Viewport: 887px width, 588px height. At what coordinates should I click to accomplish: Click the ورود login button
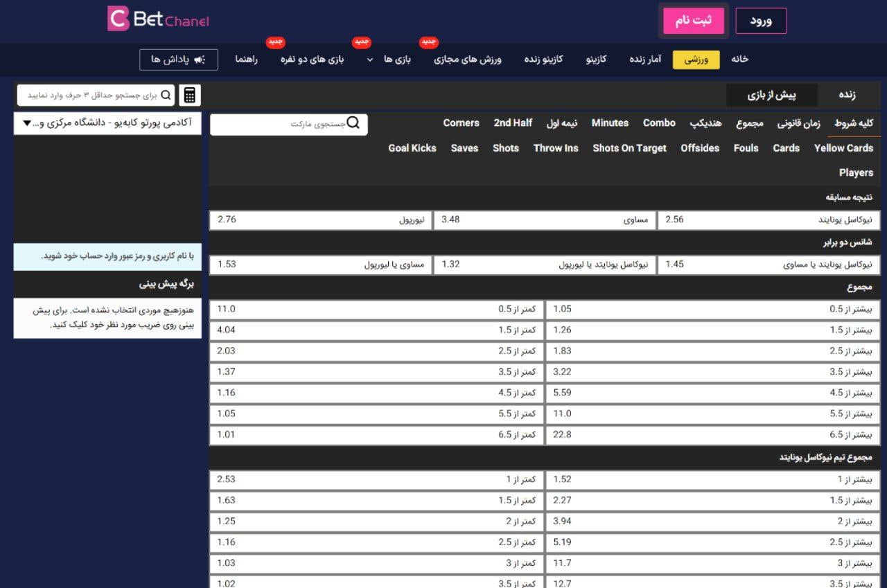tap(761, 20)
